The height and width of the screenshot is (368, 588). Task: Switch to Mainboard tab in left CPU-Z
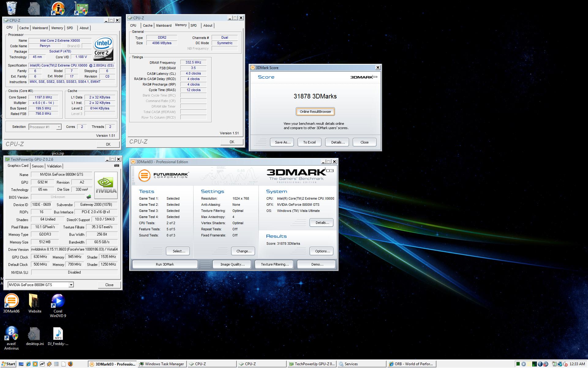[x=40, y=28]
